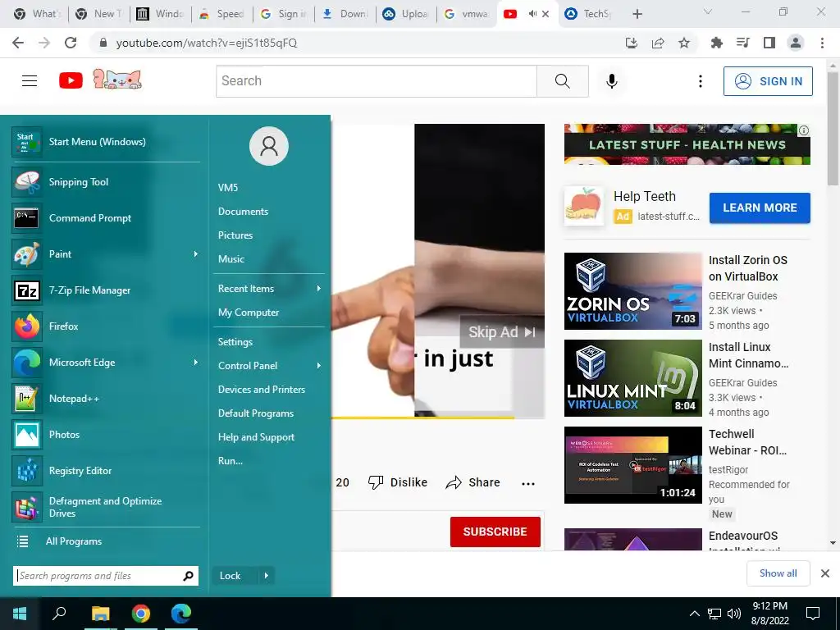Switch to the TechS browser tab
The height and width of the screenshot is (630, 840).
589,14
